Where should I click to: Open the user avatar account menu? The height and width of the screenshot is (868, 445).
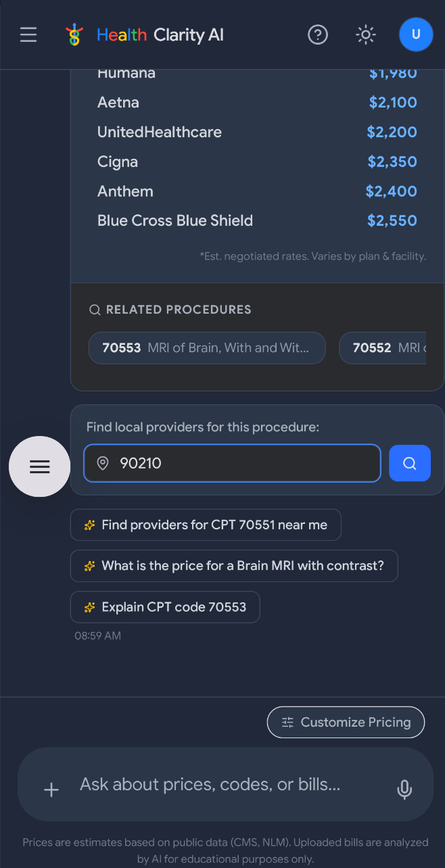(x=416, y=34)
